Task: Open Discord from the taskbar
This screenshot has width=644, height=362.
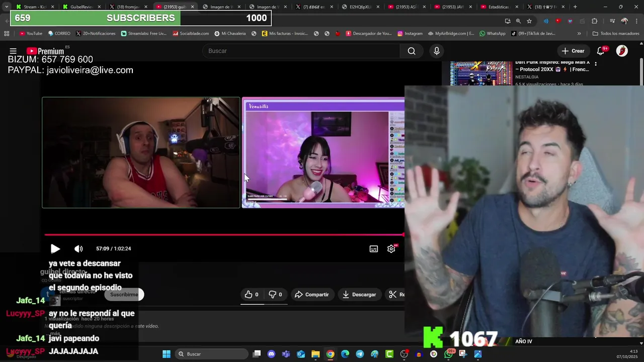Action: 272,354
